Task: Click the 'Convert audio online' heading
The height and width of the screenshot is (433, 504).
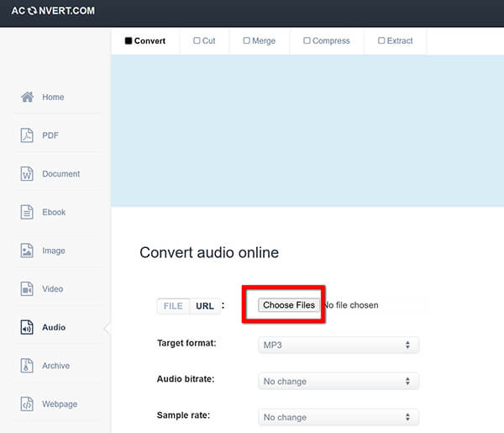Action: coord(209,252)
